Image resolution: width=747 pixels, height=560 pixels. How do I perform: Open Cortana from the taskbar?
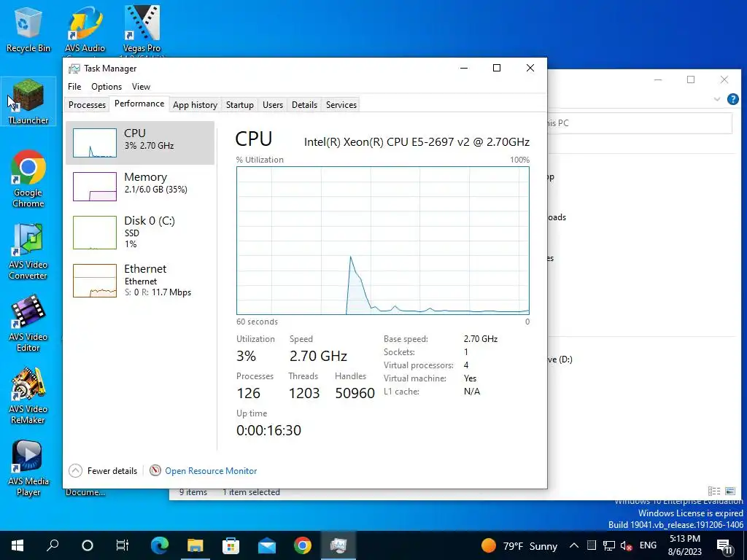(x=88, y=545)
